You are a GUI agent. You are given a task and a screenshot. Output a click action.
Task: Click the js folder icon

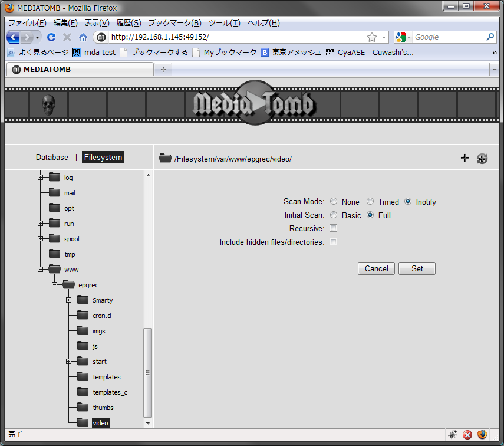tap(83, 346)
